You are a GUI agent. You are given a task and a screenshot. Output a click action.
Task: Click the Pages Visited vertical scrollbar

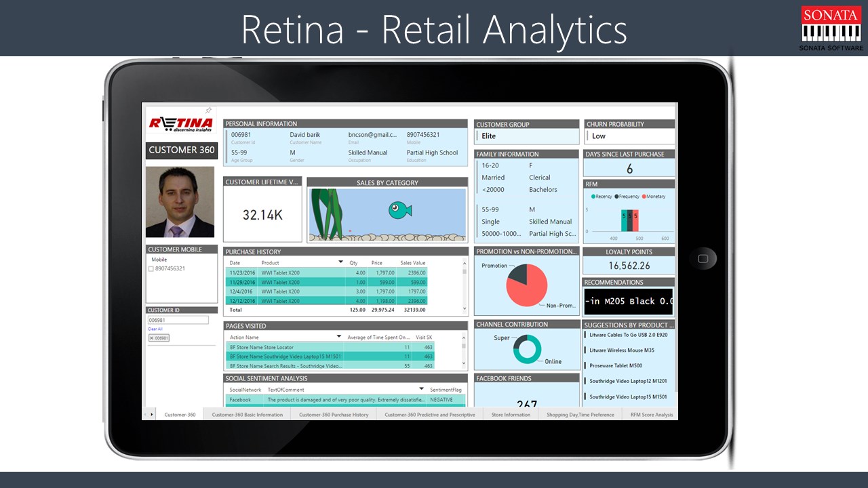(x=465, y=351)
